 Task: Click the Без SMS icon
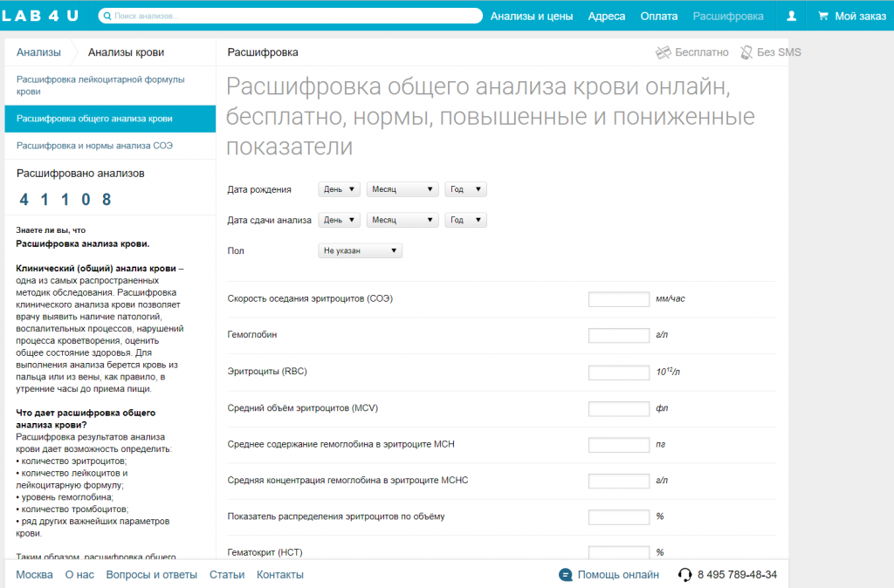[x=746, y=52]
